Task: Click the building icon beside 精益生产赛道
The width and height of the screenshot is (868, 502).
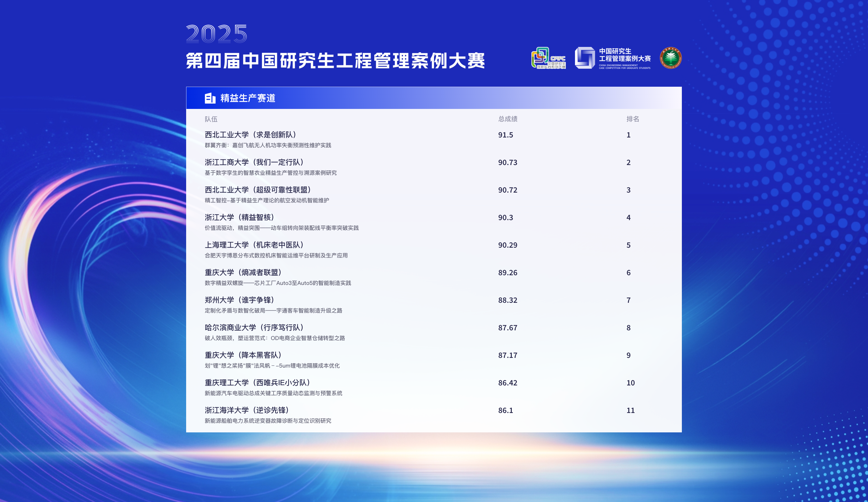Action: 210,98
